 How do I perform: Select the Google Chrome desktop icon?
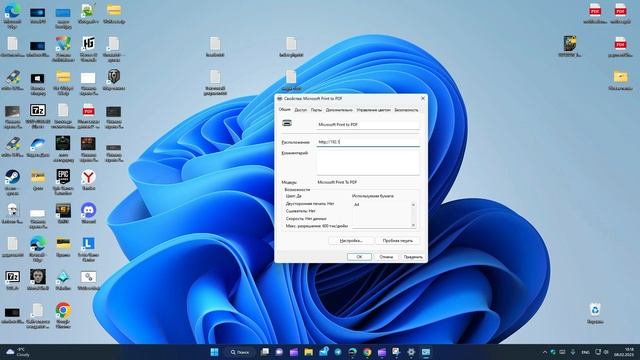[63, 315]
